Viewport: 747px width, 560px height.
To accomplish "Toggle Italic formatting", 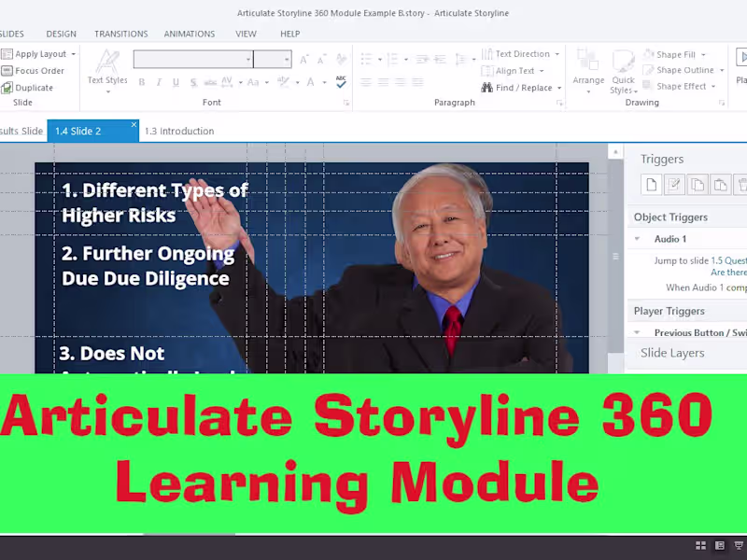I will click(159, 82).
